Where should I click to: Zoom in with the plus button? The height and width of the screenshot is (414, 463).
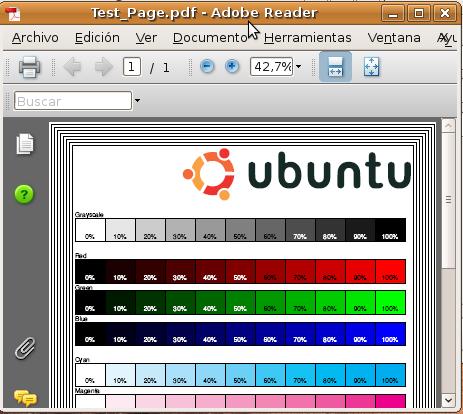[232, 66]
